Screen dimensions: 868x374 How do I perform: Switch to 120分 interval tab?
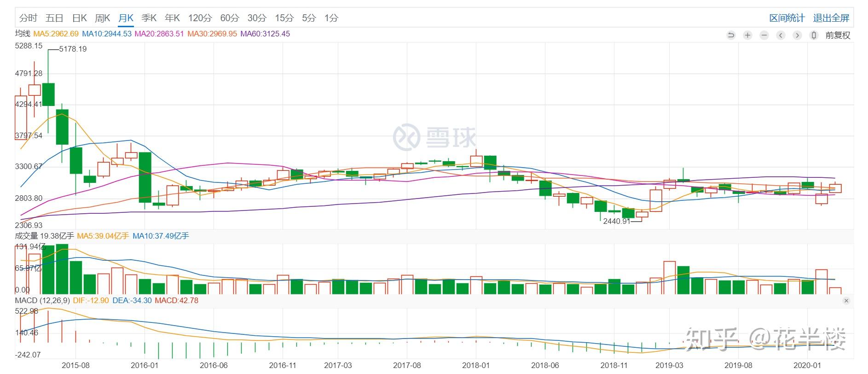tap(200, 18)
